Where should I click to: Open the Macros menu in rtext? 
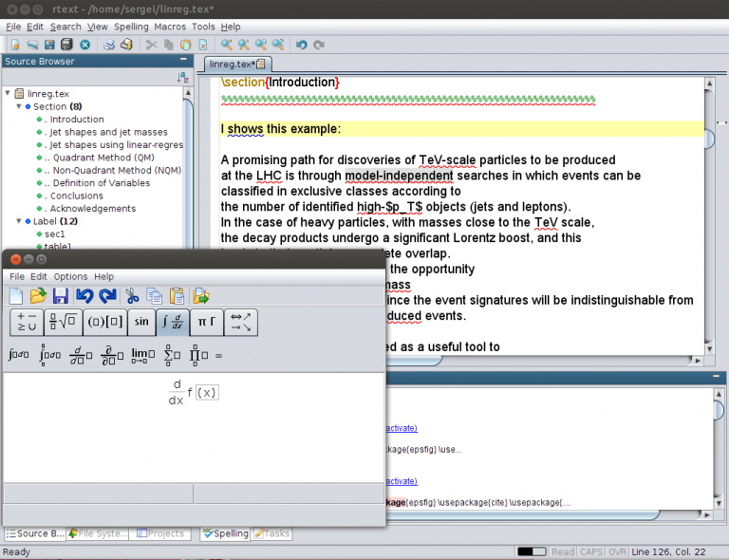point(170,27)
